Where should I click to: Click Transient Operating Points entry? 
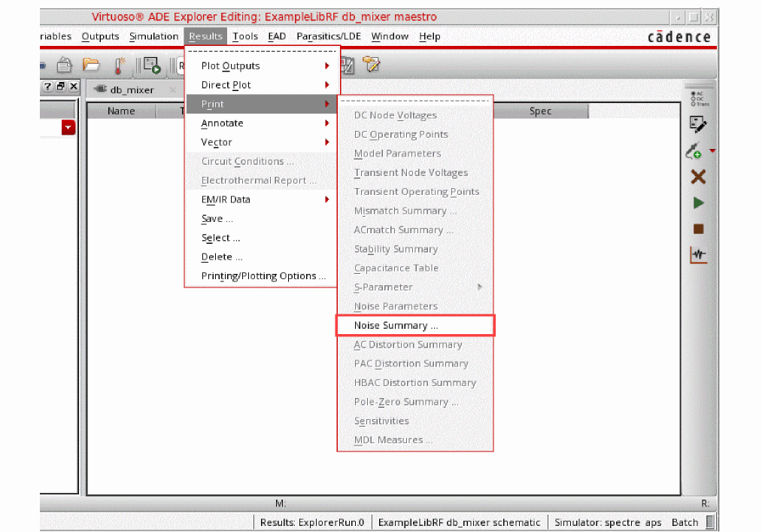415,192
